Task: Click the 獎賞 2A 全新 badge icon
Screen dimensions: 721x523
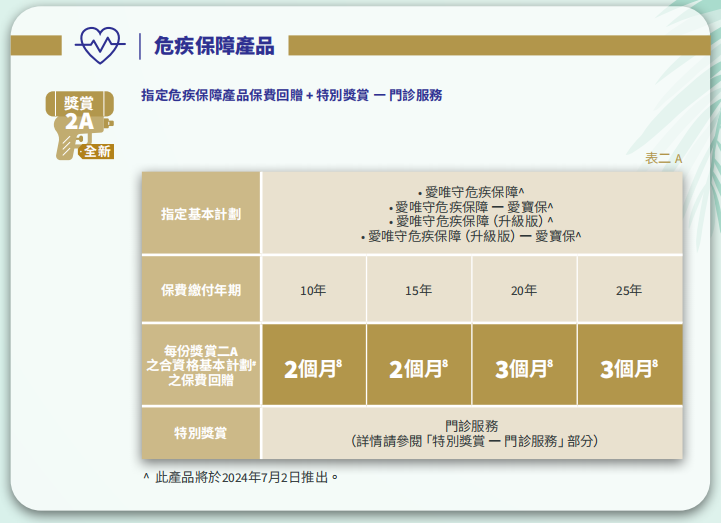Action: pos(80,126)
